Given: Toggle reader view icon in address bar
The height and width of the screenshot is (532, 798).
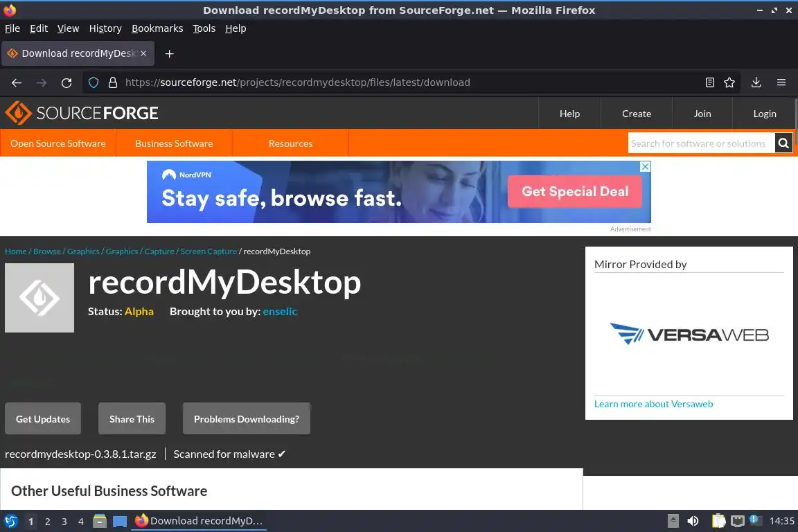Looking at the screenshot, I should (x=710, y=82).
